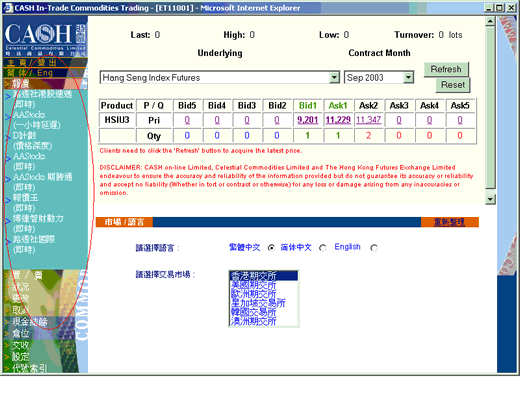Click the scrollbar up arrow of quote frame
520x406 pixels.
coord(490,21)
